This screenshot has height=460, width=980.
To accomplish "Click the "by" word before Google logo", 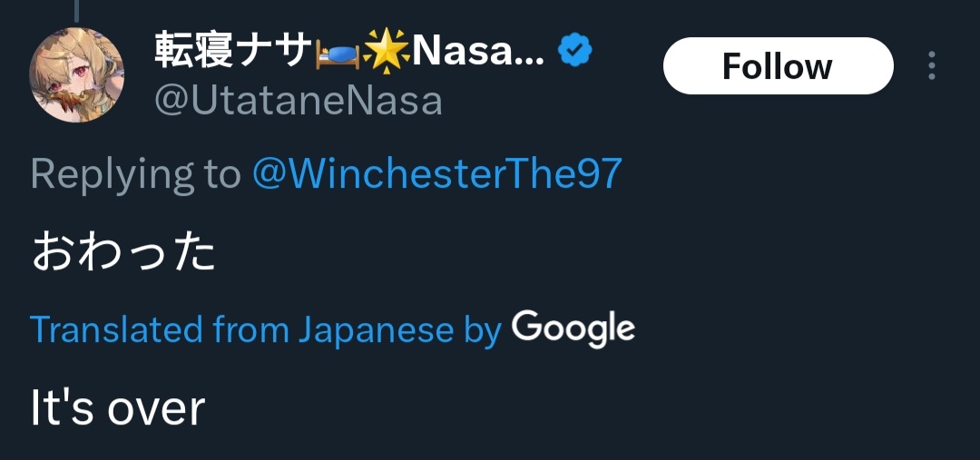I will click(x=483, y=332).
